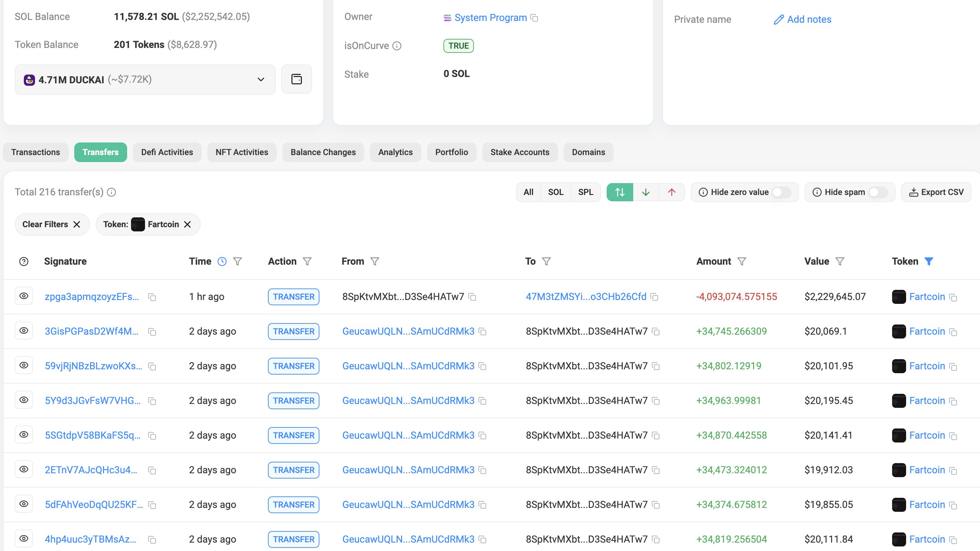Select the SOL transfer type filter
Screen dimensions: 980x551
click(555, 192)
